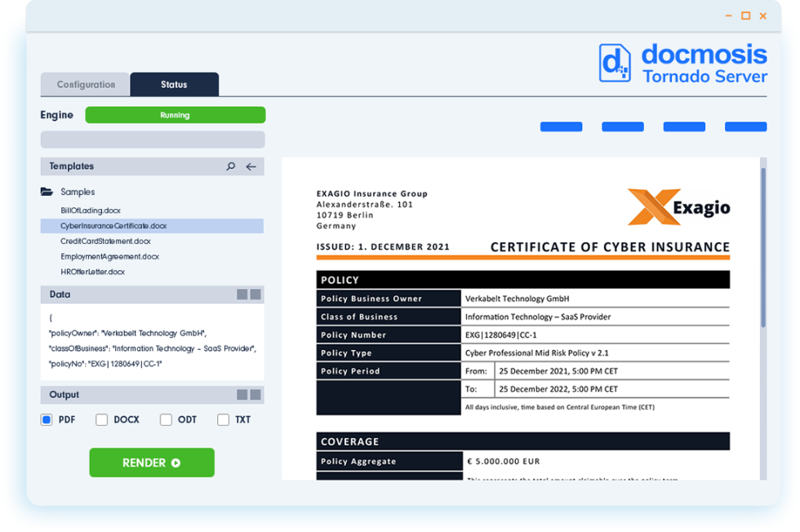Image resolution: width=800 pixels, height=532 pixels.
Task: Open EmploymentAgreement.docx template
Action: click(109, 256)
